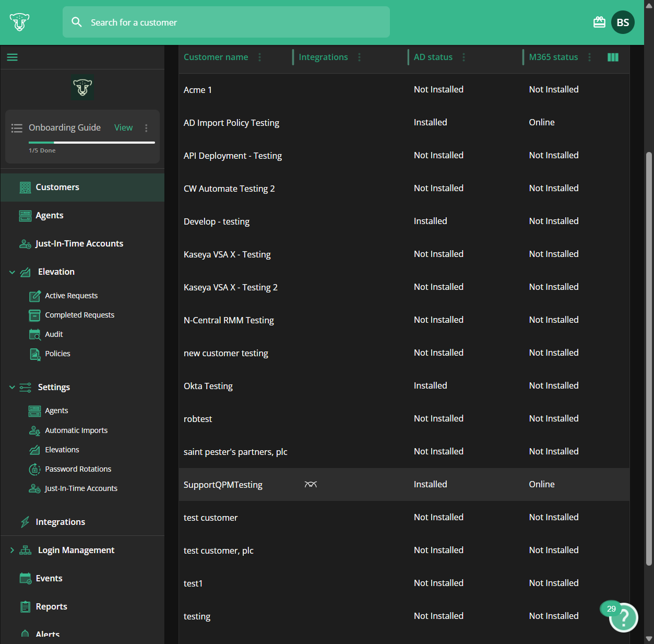Click the Events calendar icon
Screen dimensions: 654x644
(25, 578)
